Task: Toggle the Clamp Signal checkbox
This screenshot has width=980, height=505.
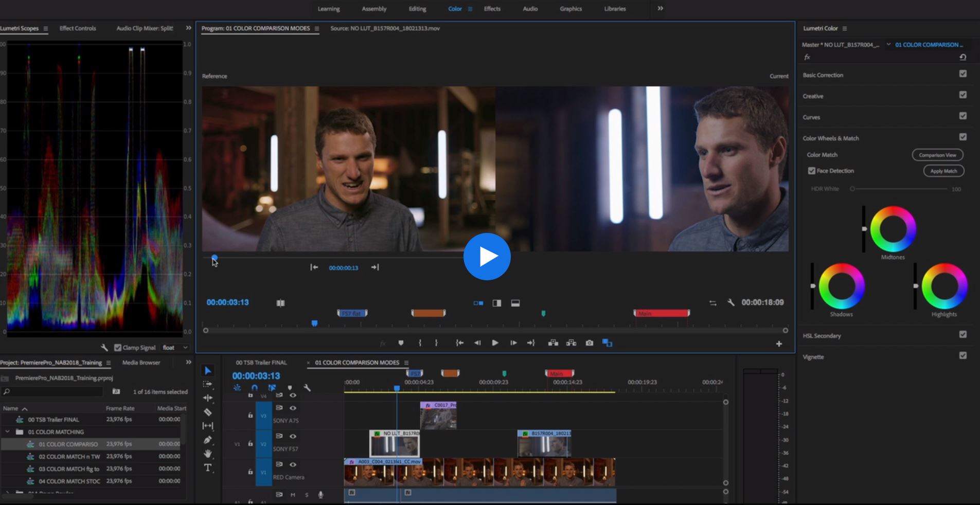Action: tap(118, 348)
